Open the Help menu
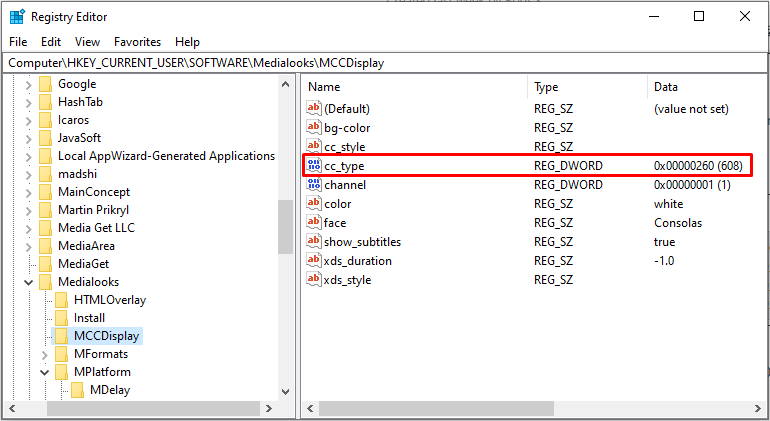The height and width of the screenshot is (421, 770). click(x=187, y=42)
